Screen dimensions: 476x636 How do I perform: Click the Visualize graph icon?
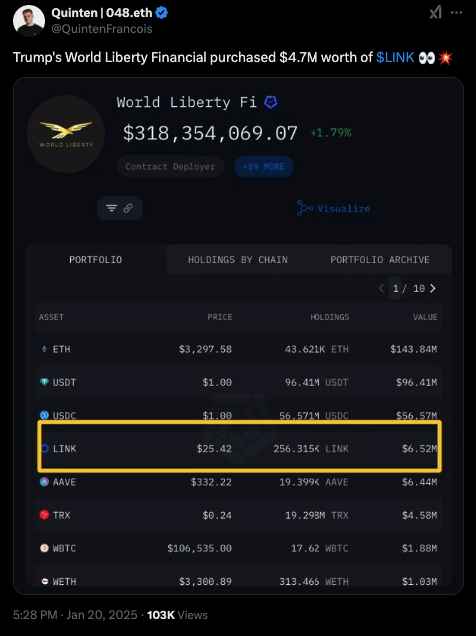[304, 208]
